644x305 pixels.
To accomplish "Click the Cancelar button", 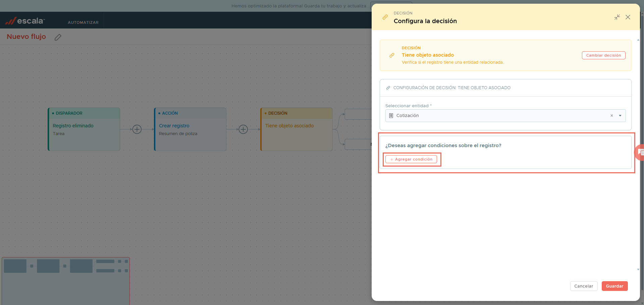I will point(584,286).
